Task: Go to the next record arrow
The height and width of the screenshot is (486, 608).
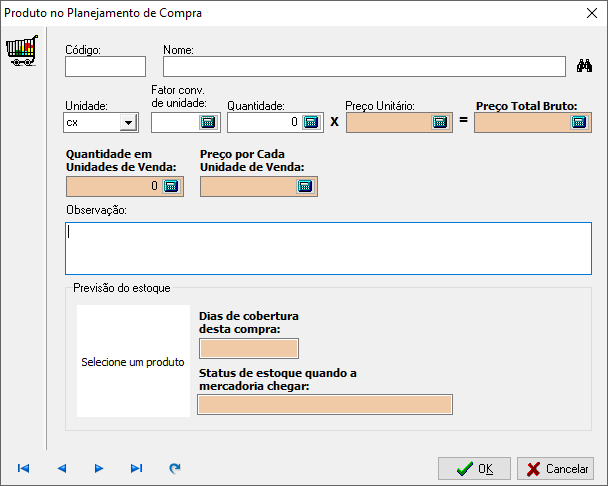Action: [x=99, y=468]
